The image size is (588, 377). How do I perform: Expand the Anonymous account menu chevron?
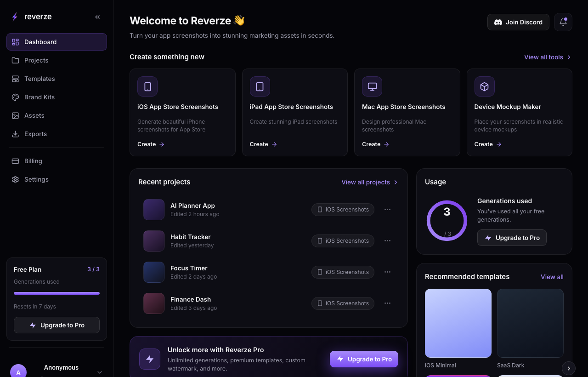[100, 372]
